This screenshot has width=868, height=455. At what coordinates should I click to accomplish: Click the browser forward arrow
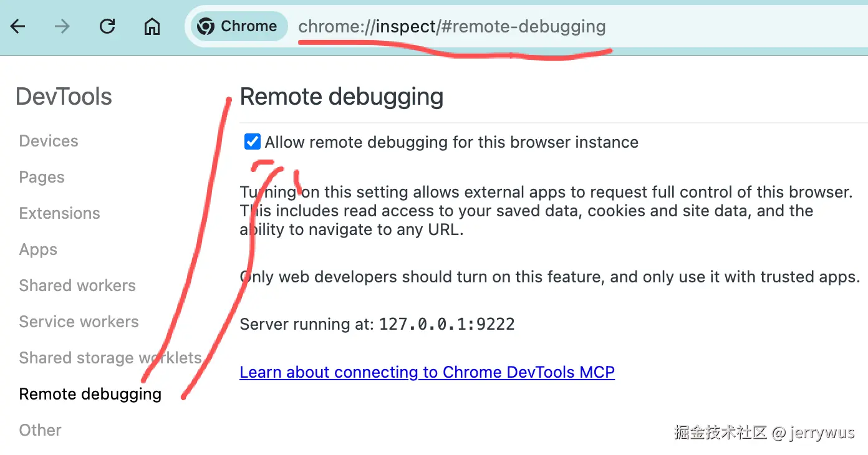[62, 26]
